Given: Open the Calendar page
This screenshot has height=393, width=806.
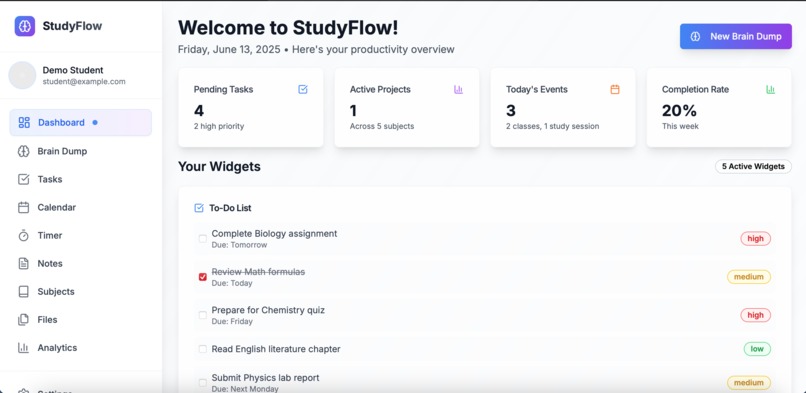Looking at the screenshot, I should [81, 208].
